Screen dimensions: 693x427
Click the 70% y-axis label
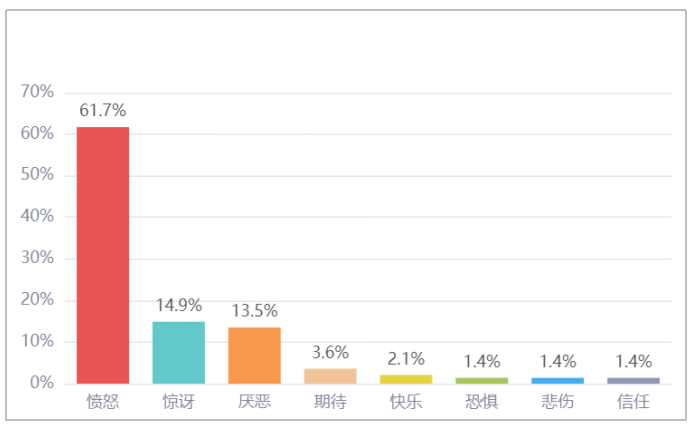pyautogui.click(x=37, y=92)
